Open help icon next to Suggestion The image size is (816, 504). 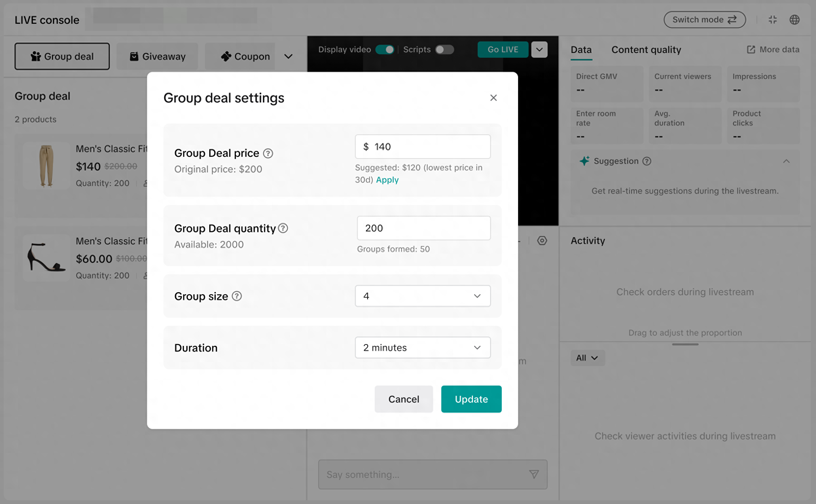647,161
